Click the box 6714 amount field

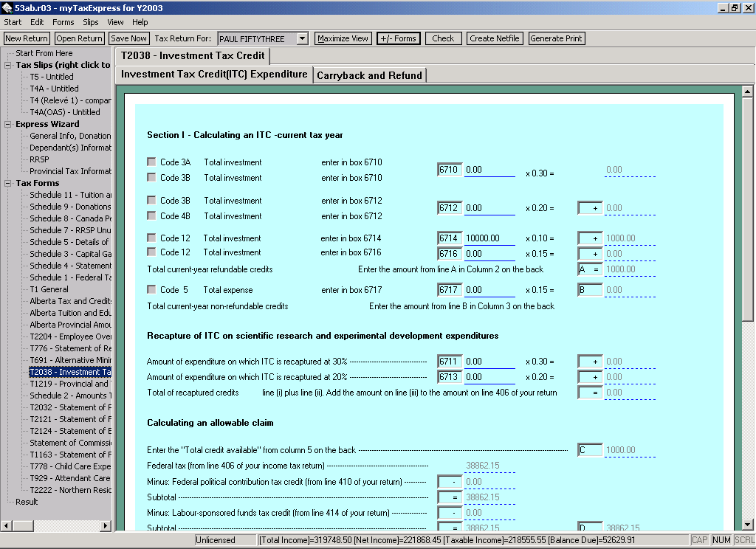pos(489,238)
